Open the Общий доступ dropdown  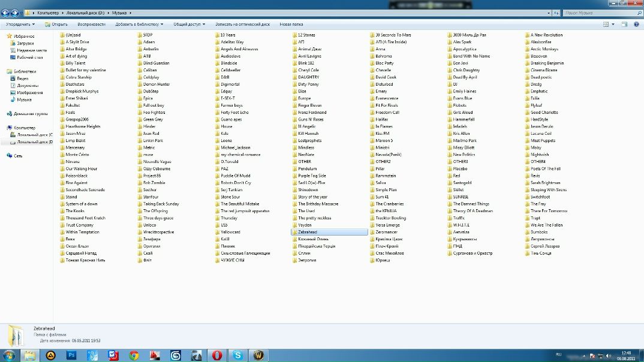189,24
